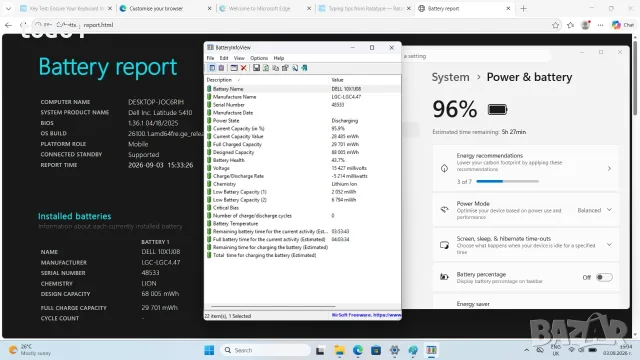
Task: Open Edit menu in BatteryInfoView
Action: pyautogui.click(x=224, y=58)
